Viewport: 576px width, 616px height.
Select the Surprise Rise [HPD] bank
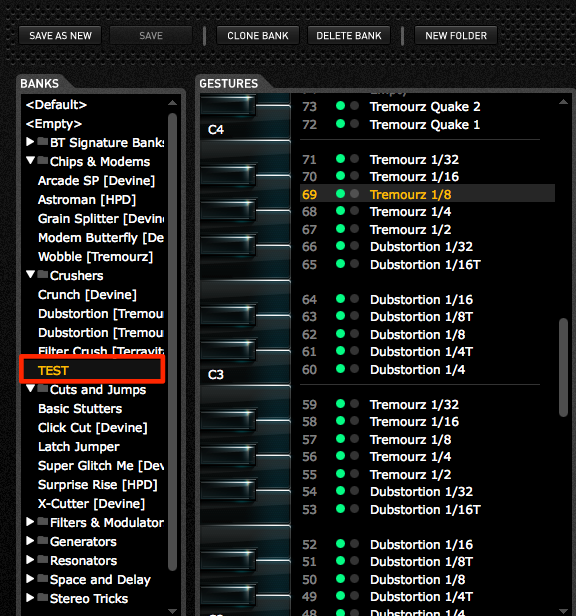pos(97,485)
